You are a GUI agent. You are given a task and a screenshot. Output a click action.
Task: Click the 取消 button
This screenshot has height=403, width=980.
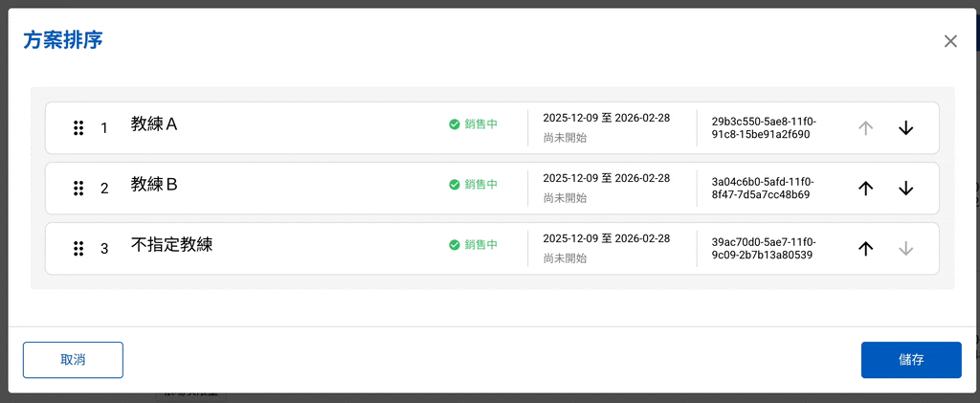(x=73, y=360)
